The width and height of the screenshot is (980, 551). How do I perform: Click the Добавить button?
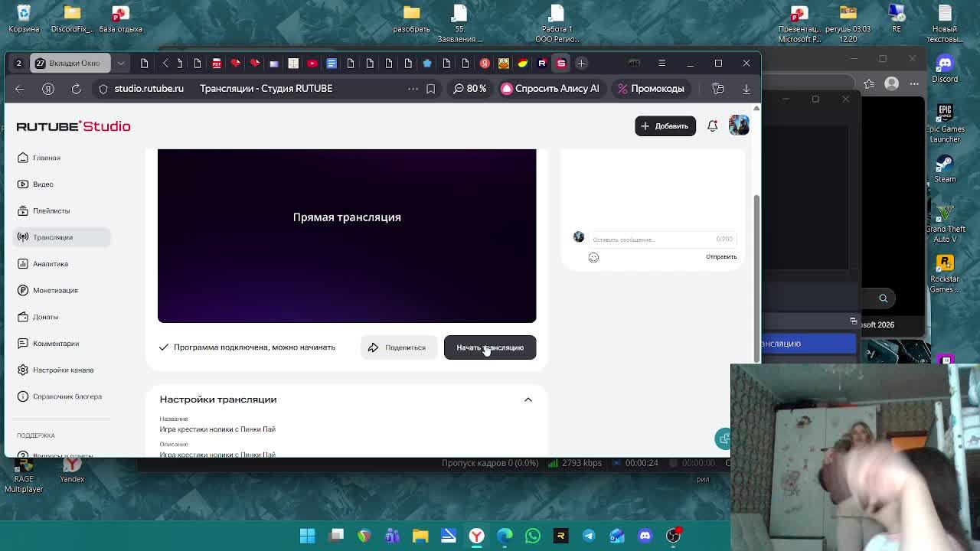(x=665, y=126)
